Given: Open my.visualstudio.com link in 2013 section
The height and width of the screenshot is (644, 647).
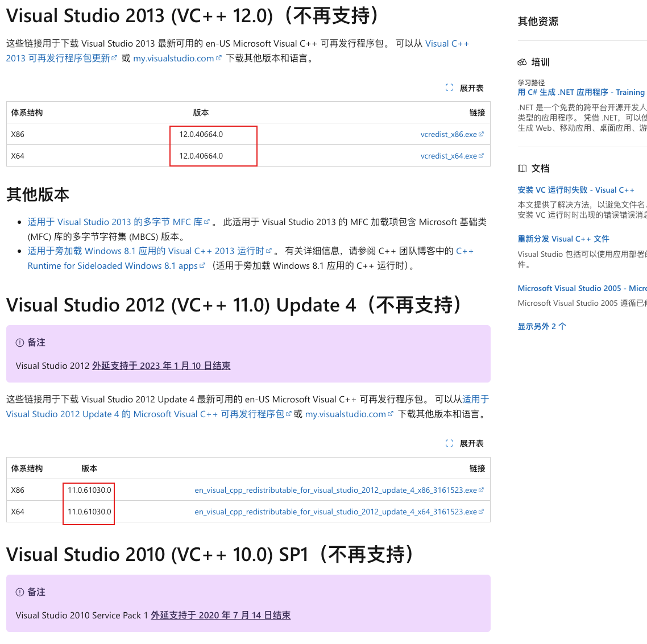Looking at the screenshot, I should (x=174, y=58).
